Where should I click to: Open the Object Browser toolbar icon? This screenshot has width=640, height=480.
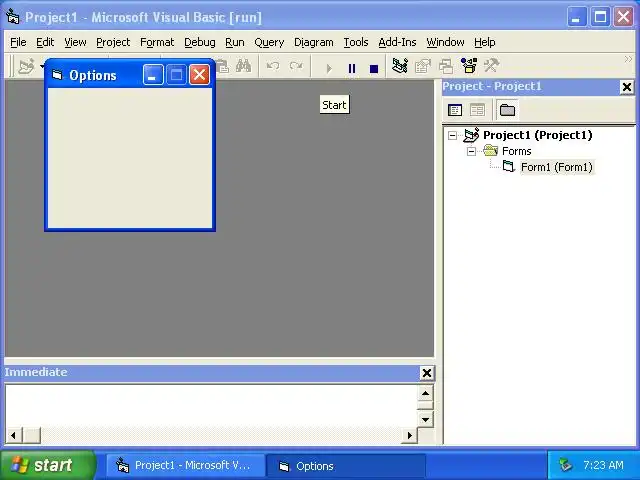469,66
